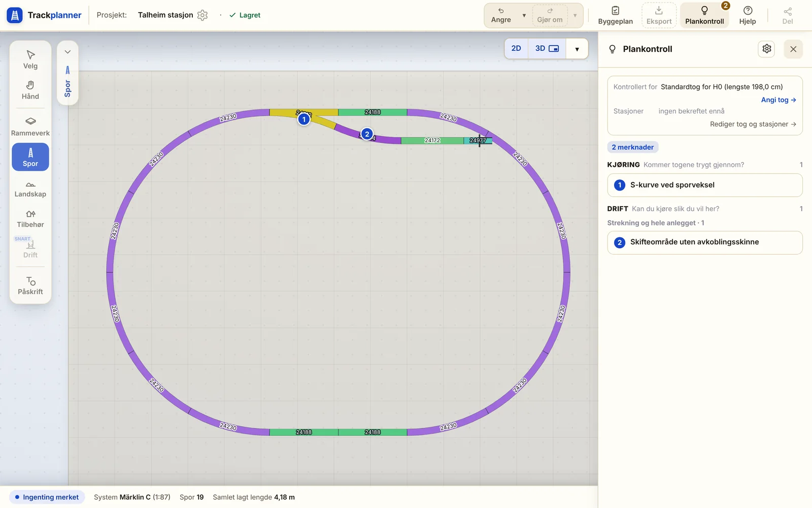Click the Eksport button
Viewport: 812px width, 508px height.
[x=659, y=15]
